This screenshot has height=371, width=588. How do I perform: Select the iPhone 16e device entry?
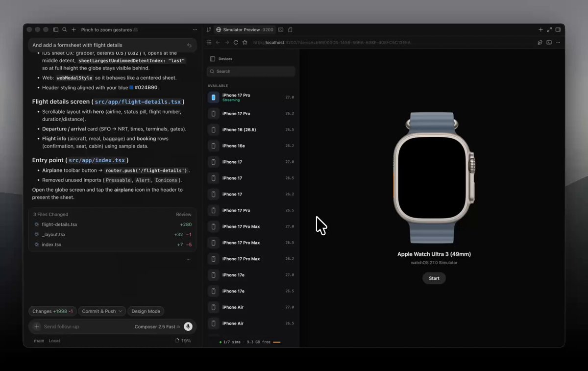[x=251, y=146]
